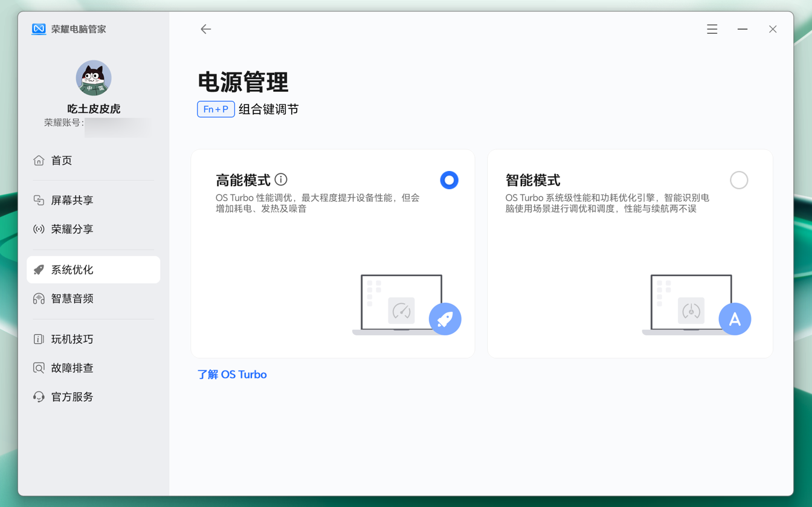
Task: Open the 了解 OS Turbo link
Action: coord(232,375)
